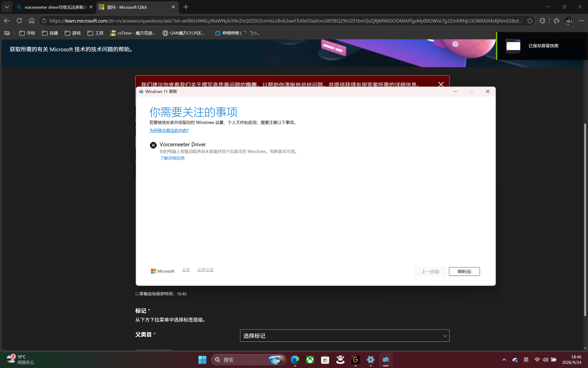Open 哔哩哔哩 bookmark
Viewport: 588px width, 368px height.
coord(237,33)
